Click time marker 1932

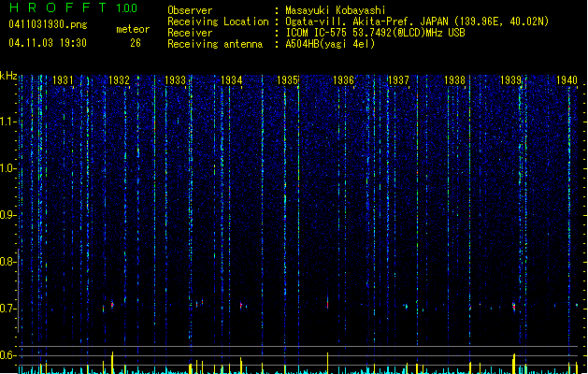pyautogui.click(x=119, y=80)
